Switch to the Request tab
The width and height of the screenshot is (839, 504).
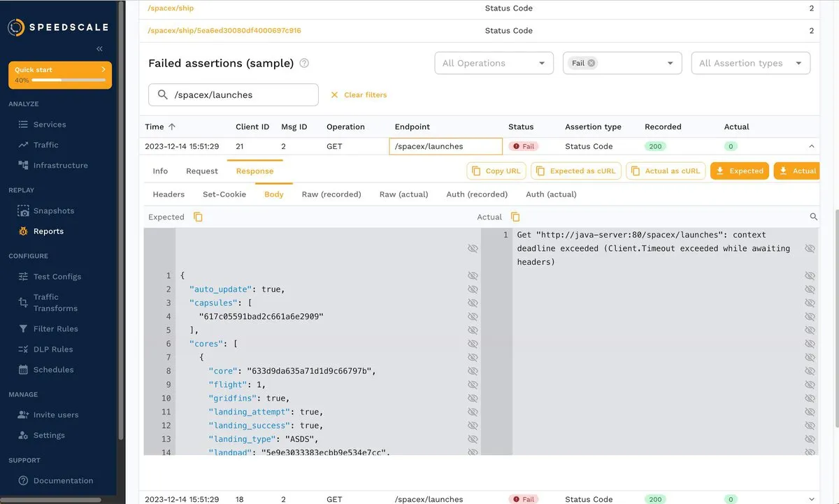(x=202, y=171)
